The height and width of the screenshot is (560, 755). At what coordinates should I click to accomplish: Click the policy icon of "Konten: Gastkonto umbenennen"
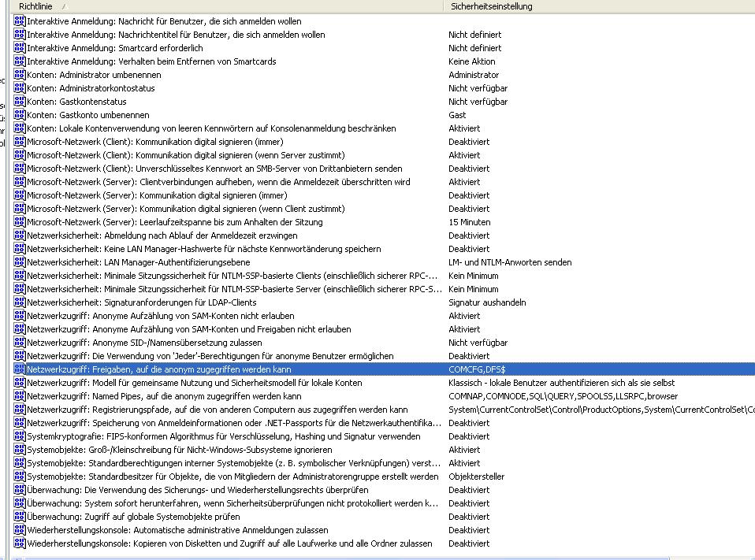tap(19, 115)
